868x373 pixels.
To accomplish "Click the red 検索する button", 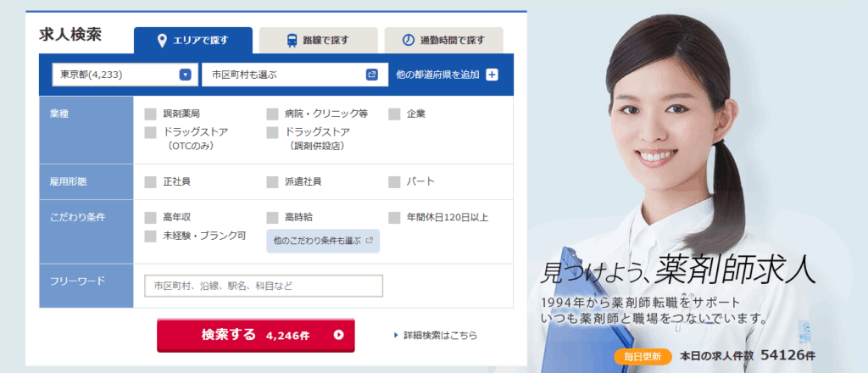I will pos(256,336).
